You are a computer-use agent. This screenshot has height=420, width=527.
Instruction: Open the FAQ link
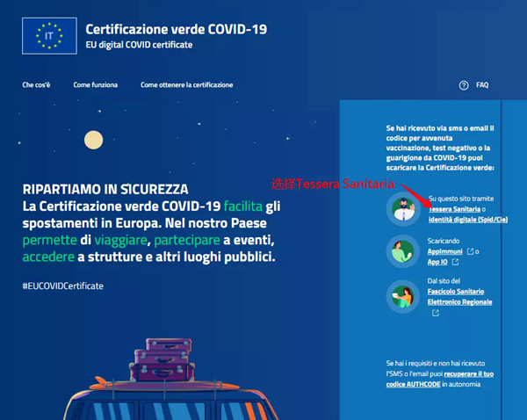point(482,85)
